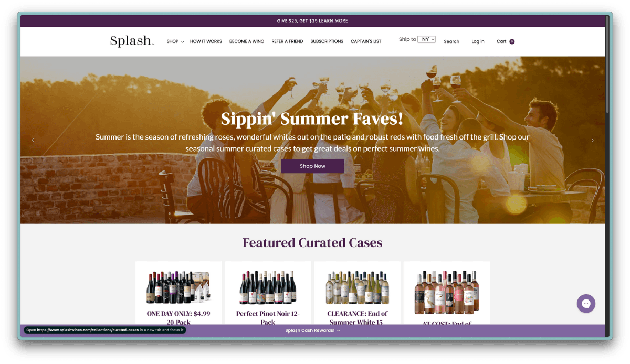630x364 pixels.
Task: Open HOW IT WORKS page
Action: click(206, 41)
